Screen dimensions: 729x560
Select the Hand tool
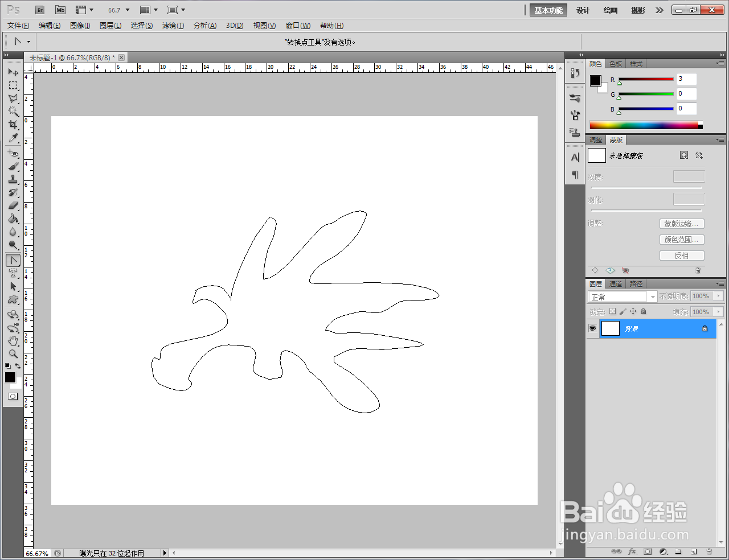point(13,341)
